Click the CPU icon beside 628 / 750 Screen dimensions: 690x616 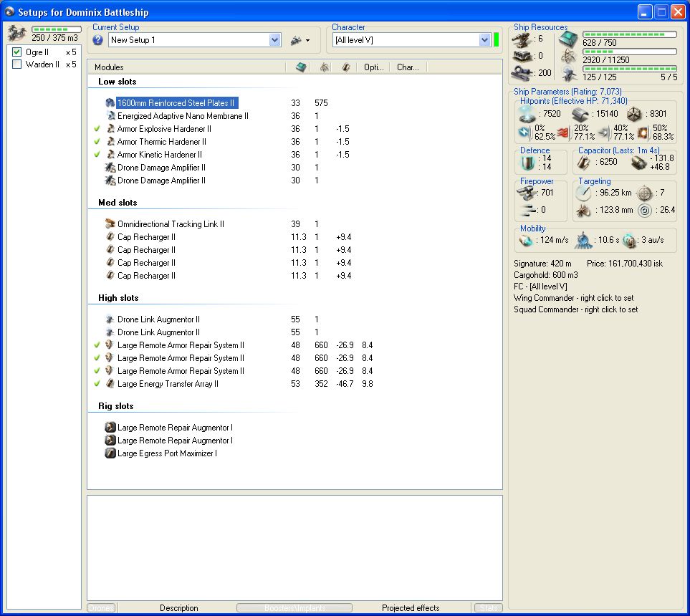click(x=568, y=39)
